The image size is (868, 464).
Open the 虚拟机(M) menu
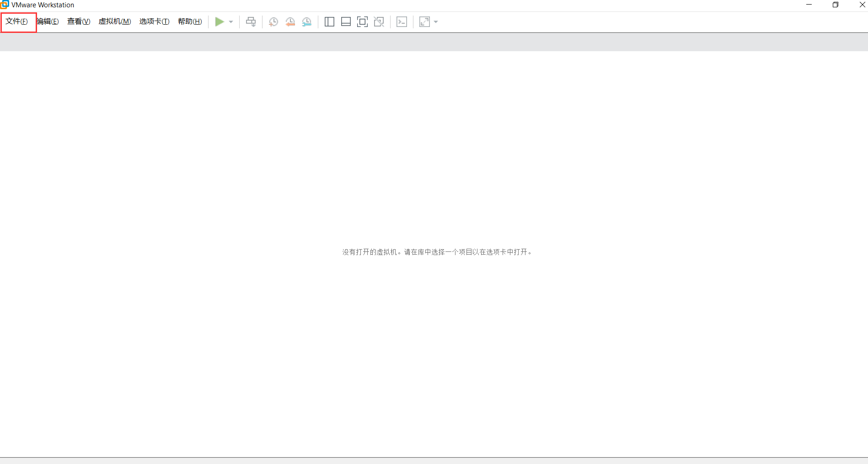(115, 21)
